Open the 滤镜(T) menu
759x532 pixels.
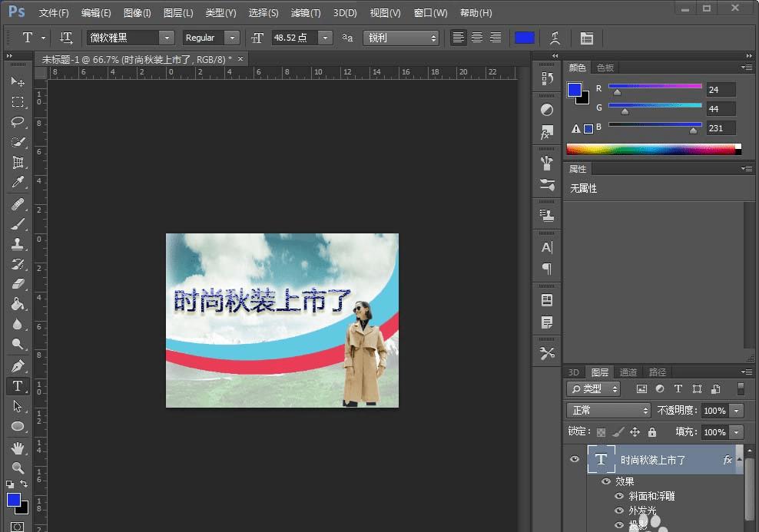[306, 13]
